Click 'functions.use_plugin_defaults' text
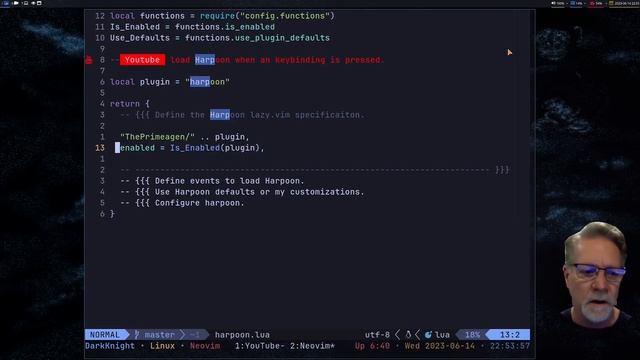 257,38
